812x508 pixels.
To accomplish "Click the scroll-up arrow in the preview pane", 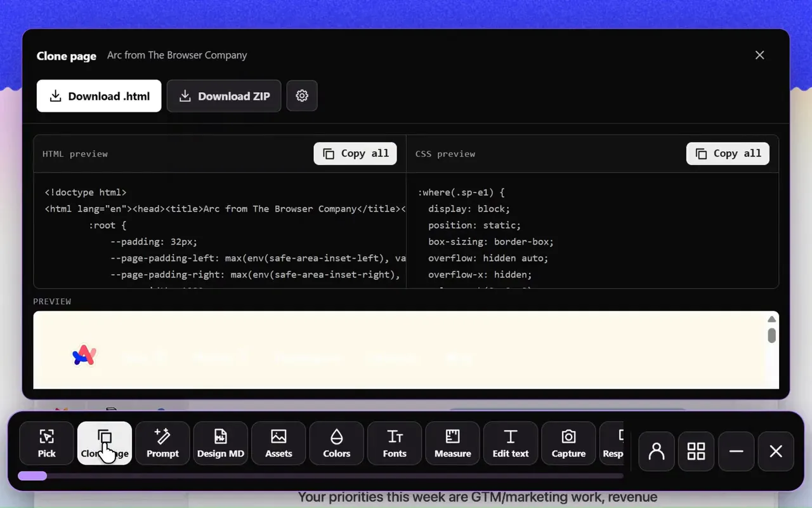I will point(771,319).
